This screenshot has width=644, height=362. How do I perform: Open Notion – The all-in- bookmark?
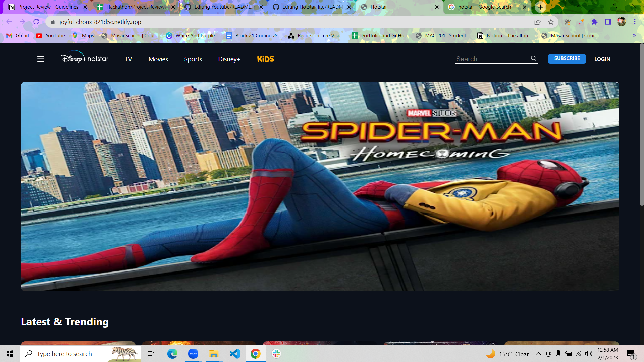tap(505, 36)
